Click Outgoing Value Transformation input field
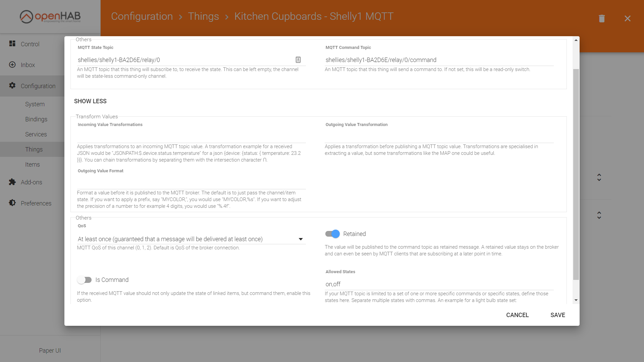 (439, 137)
